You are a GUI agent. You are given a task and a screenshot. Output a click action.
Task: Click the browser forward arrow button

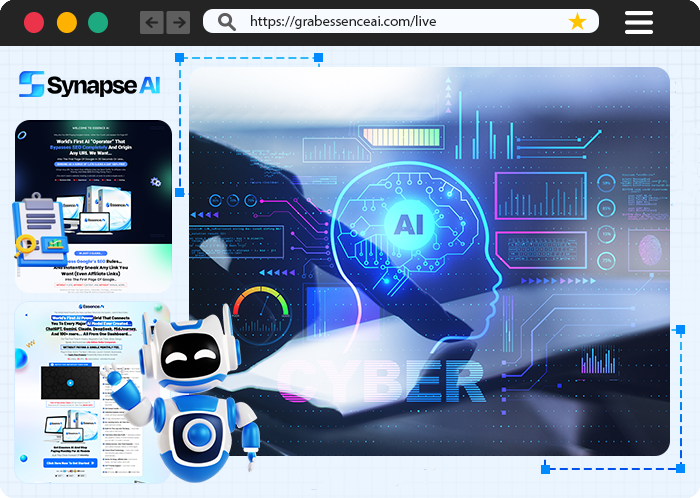point(178,22)
